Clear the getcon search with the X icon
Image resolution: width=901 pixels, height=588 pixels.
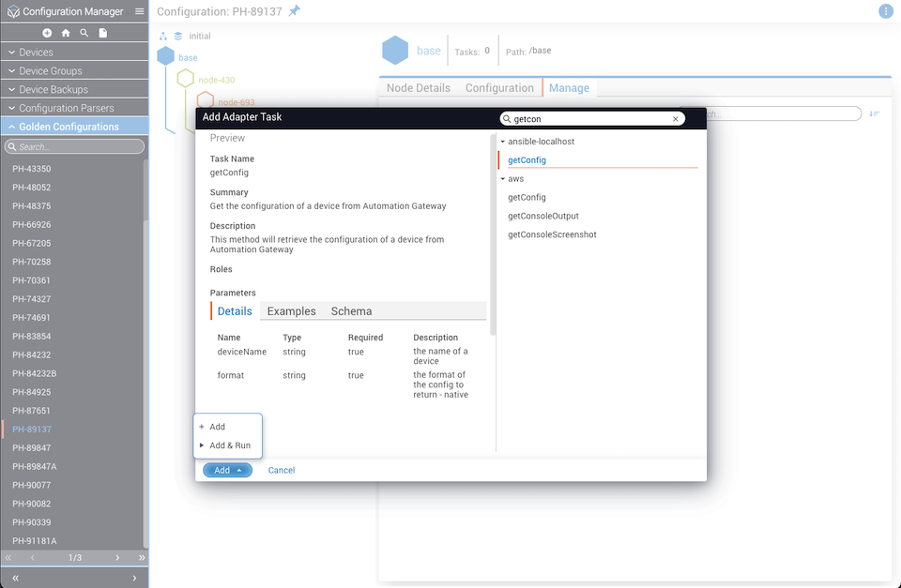pyautogui.click(x=675, y=119)
